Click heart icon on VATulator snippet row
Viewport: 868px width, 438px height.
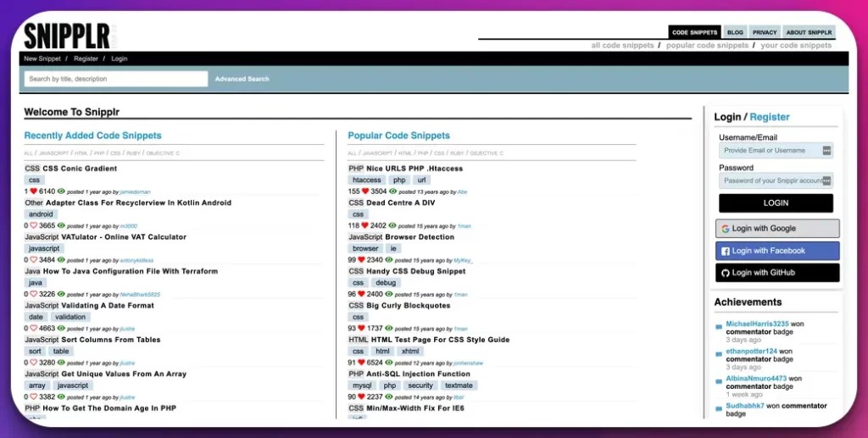33,260
